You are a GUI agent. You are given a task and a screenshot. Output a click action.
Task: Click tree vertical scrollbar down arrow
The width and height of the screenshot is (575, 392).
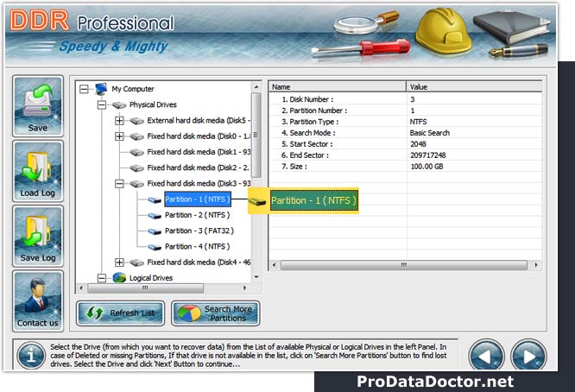click(256, 277)
